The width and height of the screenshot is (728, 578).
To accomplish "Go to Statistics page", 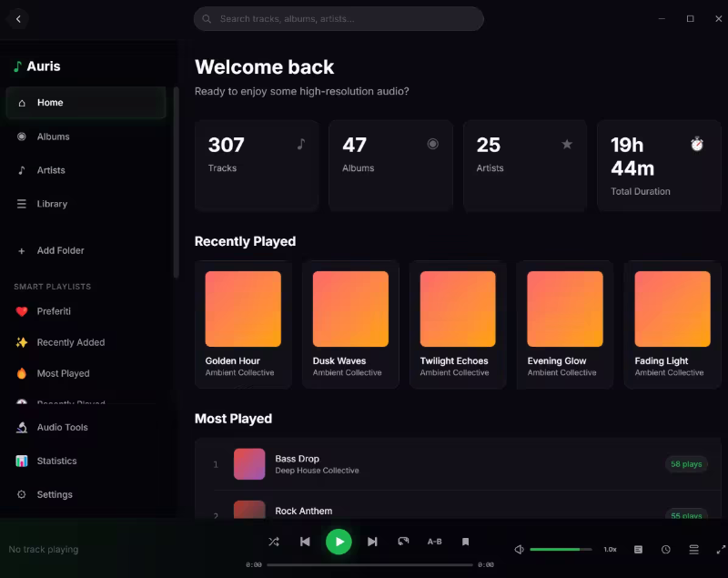I will point(56,461).
